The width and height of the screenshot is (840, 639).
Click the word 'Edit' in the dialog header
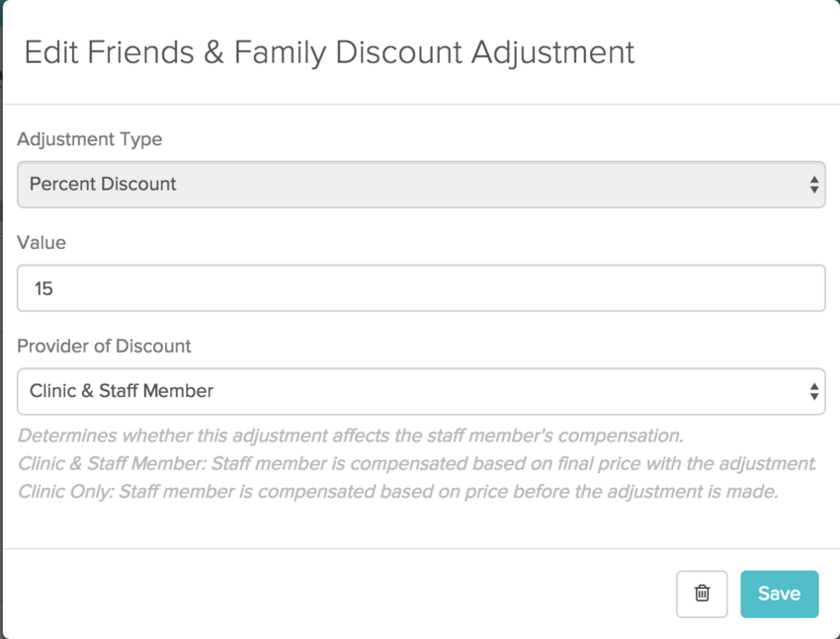click(49, 52)
